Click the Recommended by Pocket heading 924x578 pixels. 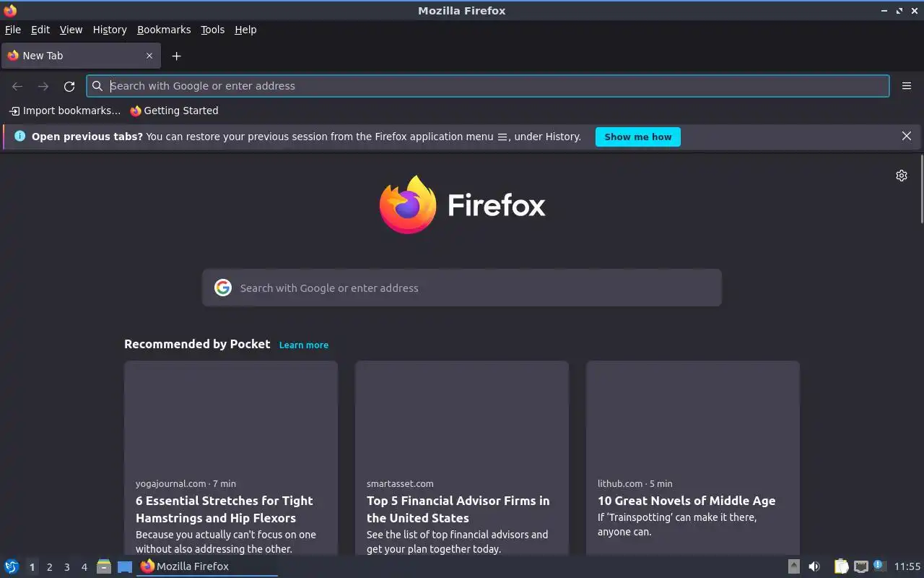[197, 344]
